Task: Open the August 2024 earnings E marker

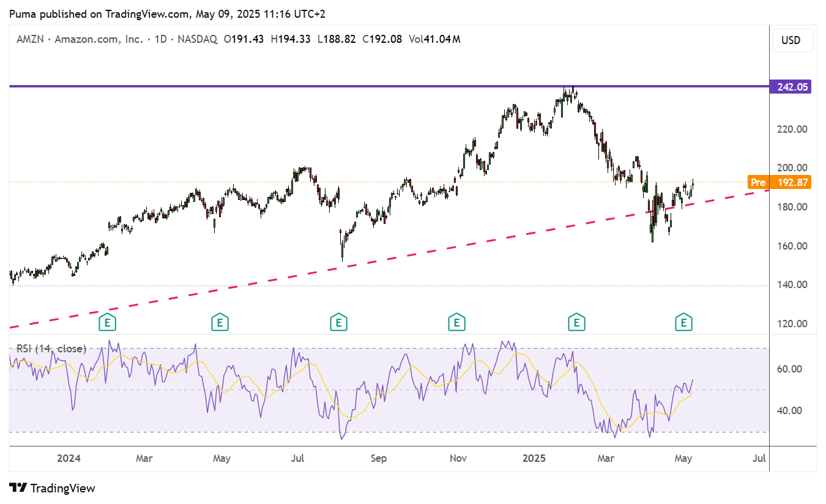Action: point(338,322)
